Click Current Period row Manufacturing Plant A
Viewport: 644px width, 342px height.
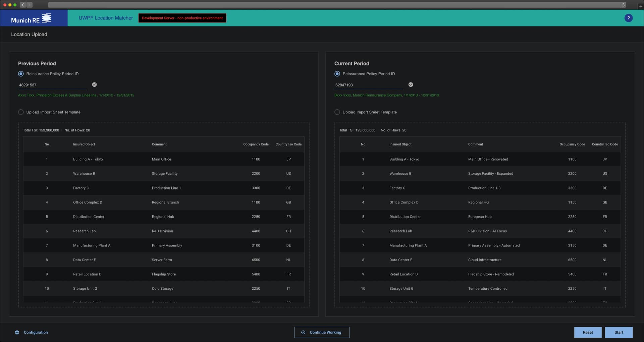click(x=480, y=245)
